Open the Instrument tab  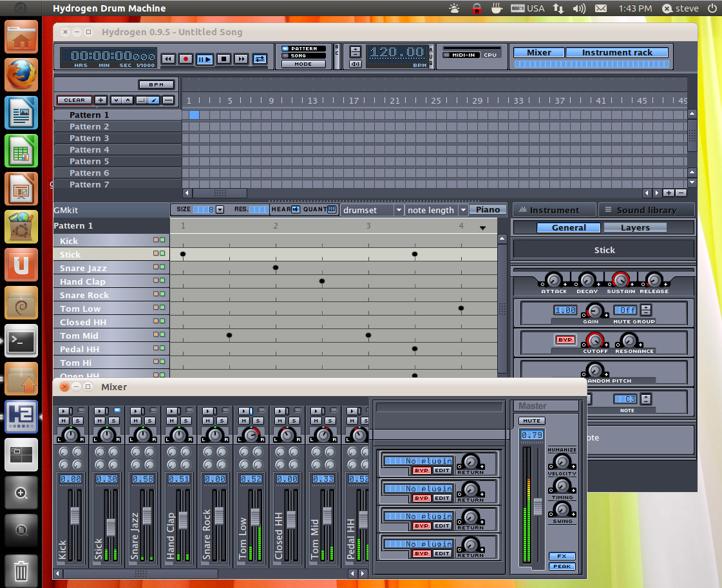point(554,210)
